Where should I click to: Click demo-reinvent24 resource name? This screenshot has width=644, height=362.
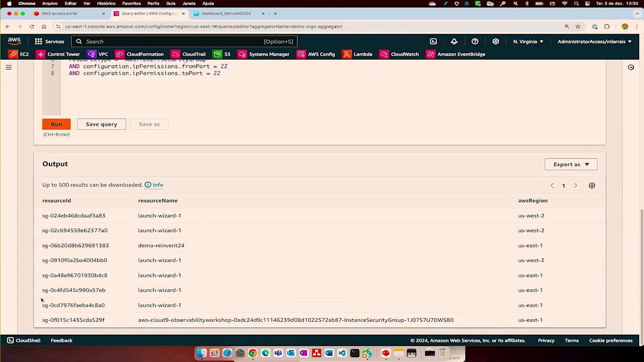click(x=161, y=246)
